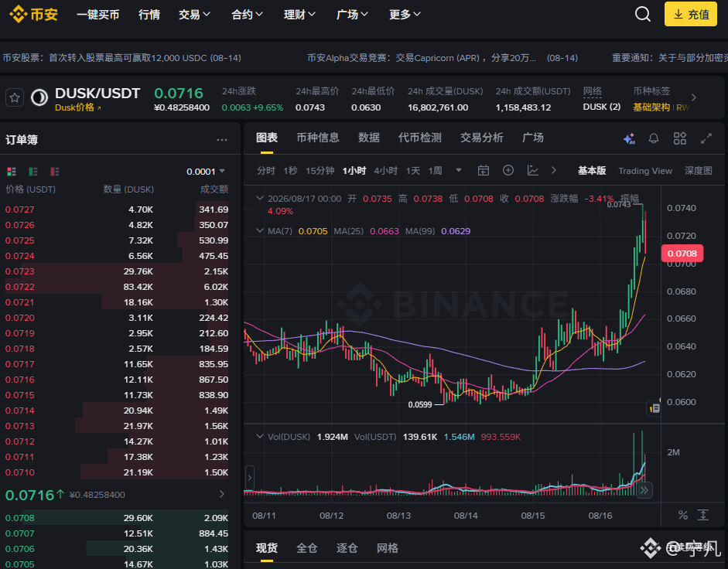Viewport: 728px width, 569px height.
Task: Favorite DUSK/USDT with the star icon
Action: tap(15, 98)
